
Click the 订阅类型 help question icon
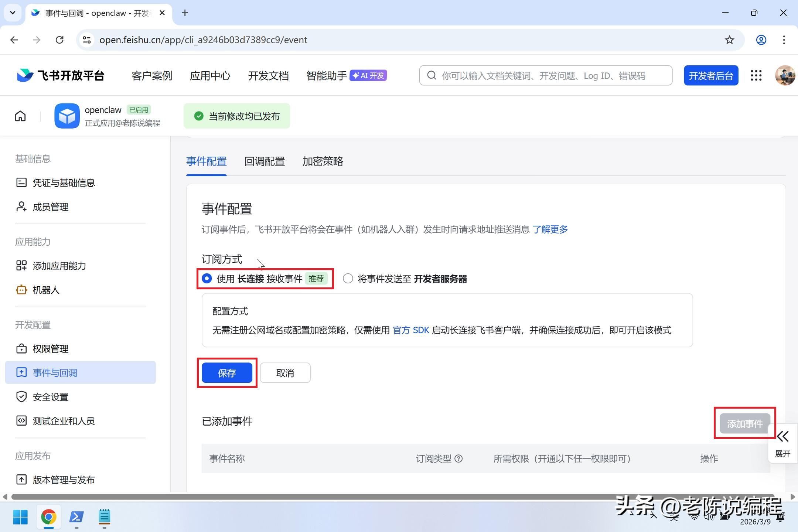click(x=458, y=458)
